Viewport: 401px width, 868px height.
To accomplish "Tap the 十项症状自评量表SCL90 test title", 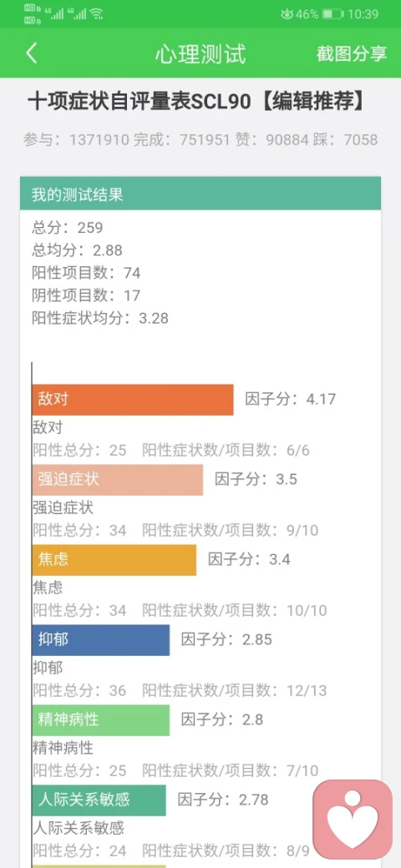I will tap(196, 103).
